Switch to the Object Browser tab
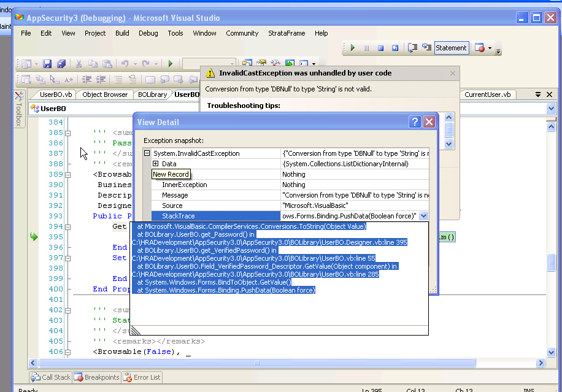The height and width of the screenshot is (392, 562). pyautogui.click(x=105, y=94)
